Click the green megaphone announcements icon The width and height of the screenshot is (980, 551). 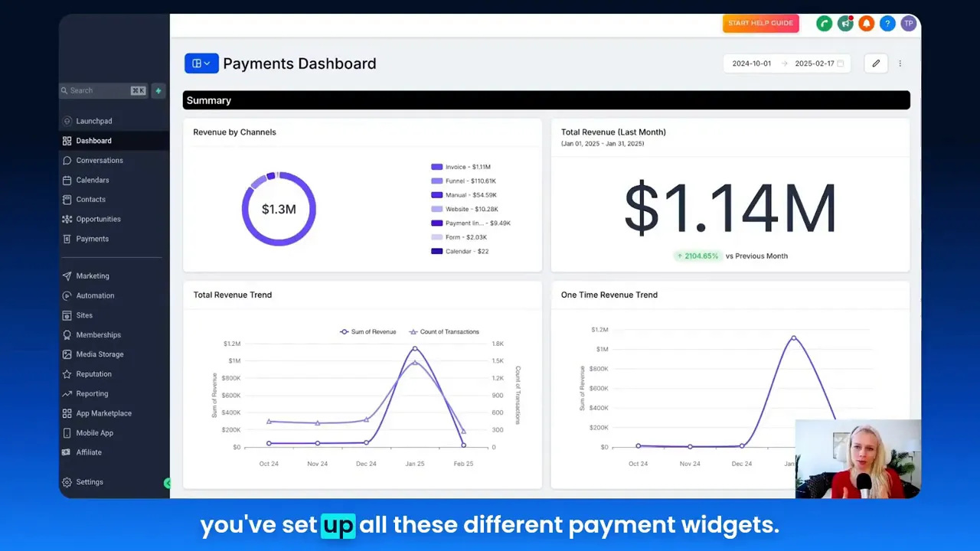click(845, 24)
